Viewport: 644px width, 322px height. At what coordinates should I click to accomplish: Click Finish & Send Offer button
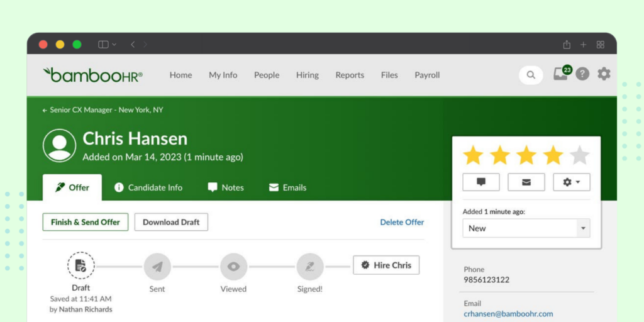[86, 222]
